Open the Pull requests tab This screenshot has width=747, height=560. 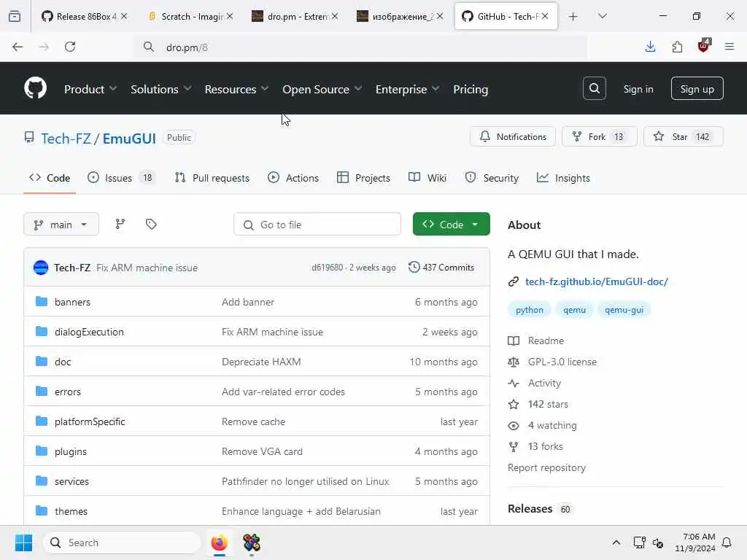(212, 178)
